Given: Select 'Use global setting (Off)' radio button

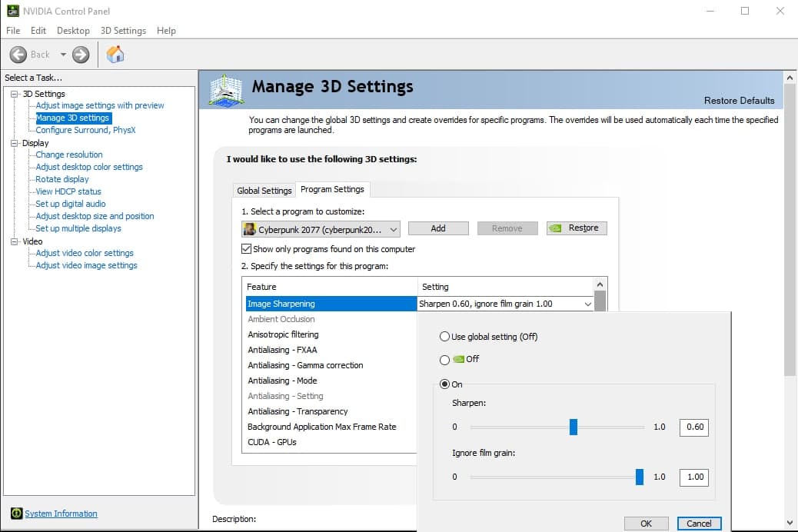Looking at the screenshot, I should tap(444, 337).
